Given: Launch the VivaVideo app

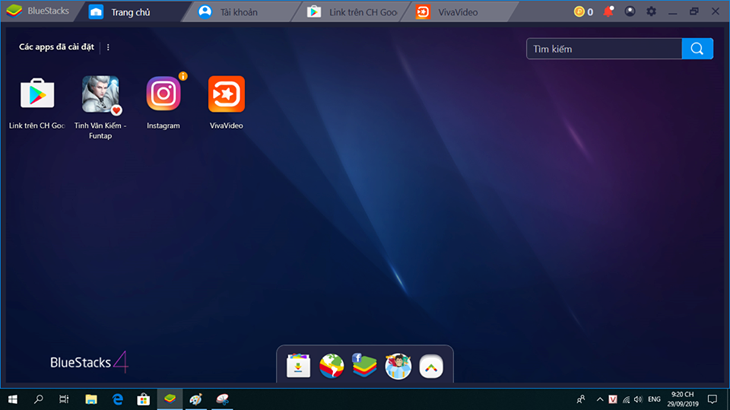Looking at the screenshot, I should (x=226, y=94).
